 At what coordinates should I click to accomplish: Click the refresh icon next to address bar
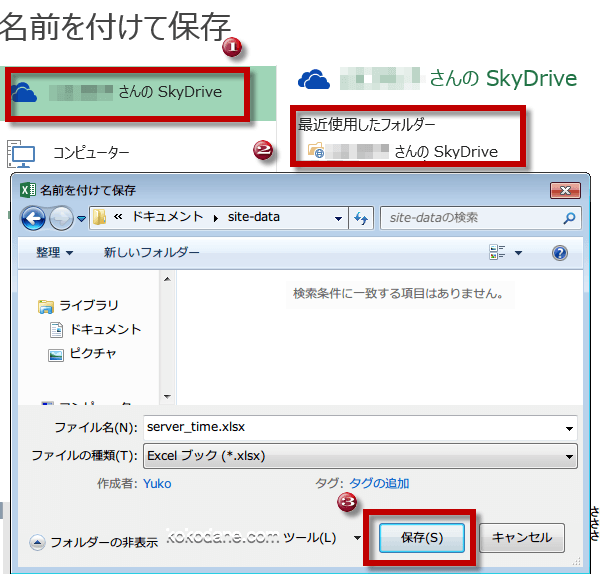pyautogui.click(x=361, y=218)
